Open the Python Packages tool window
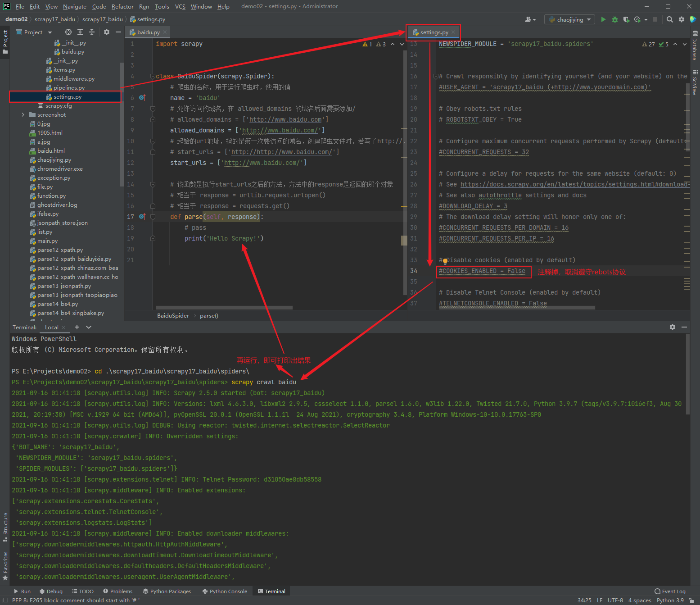Screen dimensions: 700x605 167,591
